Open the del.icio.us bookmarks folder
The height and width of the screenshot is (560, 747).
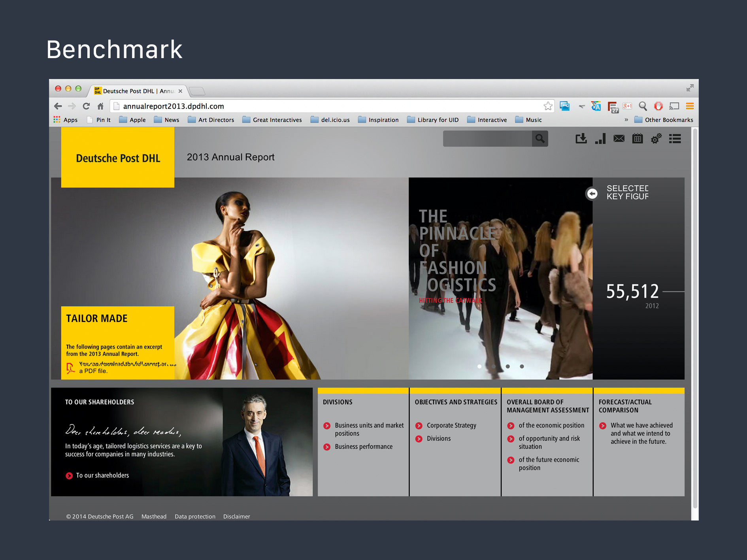[x=330, y=120]
